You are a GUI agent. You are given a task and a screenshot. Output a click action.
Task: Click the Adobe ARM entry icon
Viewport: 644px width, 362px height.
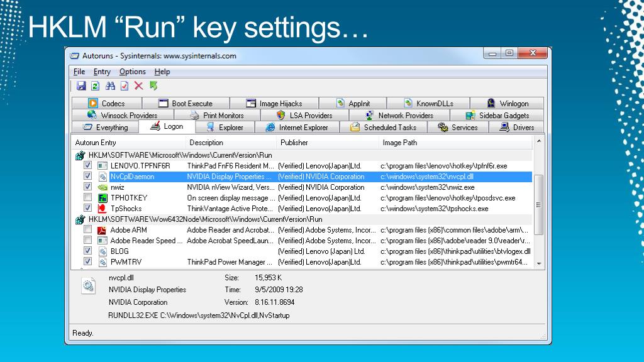click(x=102, y=230)
